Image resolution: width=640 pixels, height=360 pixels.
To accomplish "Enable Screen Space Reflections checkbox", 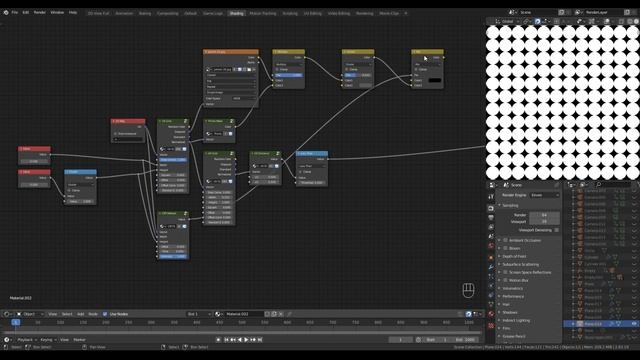I will pyautogui.click(x=505, y=272).
